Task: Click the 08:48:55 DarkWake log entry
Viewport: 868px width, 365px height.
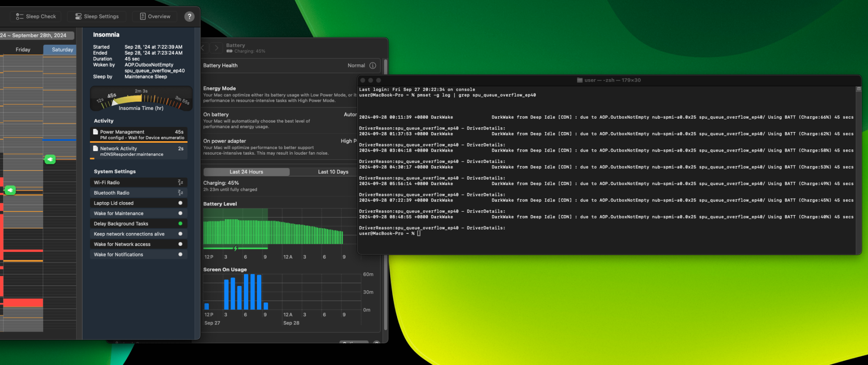Action: click(606, 217)
